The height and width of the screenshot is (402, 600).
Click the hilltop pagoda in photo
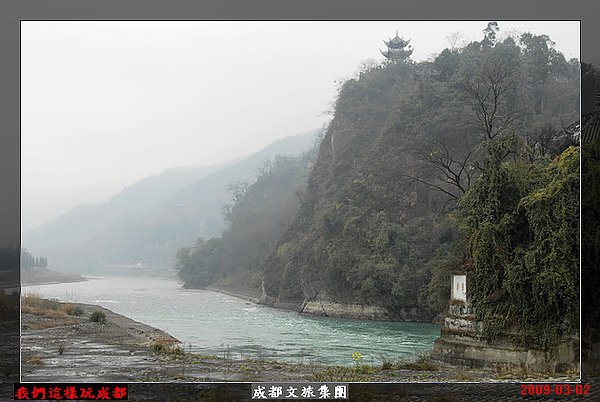(x=397, y=47)
